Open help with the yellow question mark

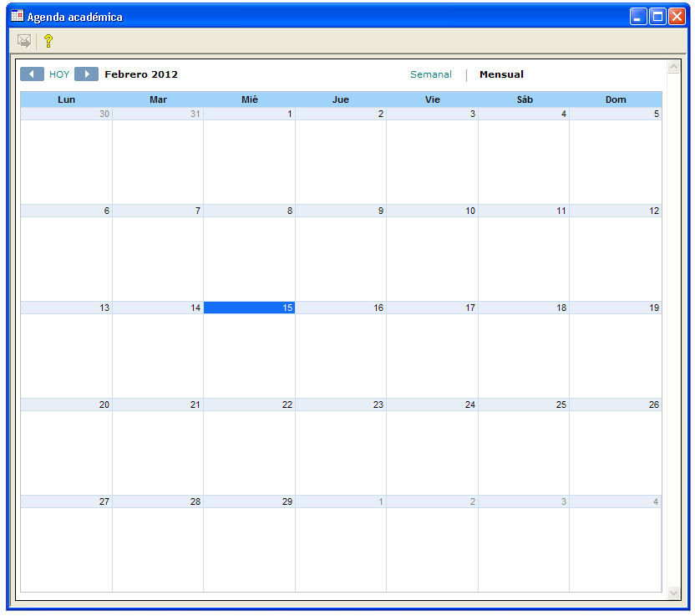point(48,41)
